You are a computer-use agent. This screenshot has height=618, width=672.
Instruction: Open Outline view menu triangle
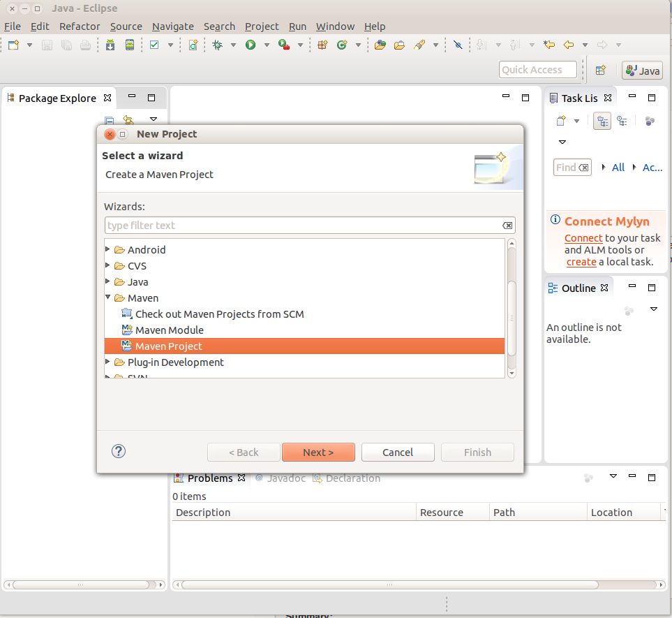click(x=654, y=309)
